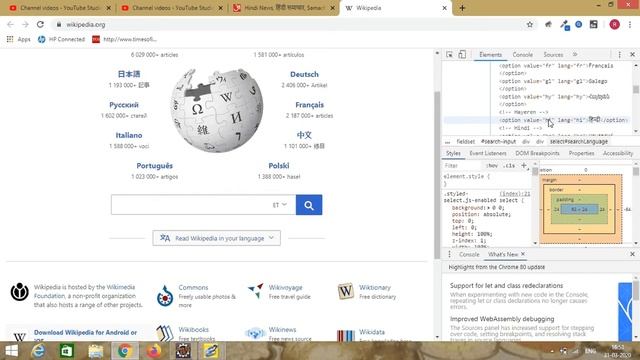The width and height of the screenshot is (640, 360).
Task: Open the Русский Wikipedia link
Action: point(124,105)
